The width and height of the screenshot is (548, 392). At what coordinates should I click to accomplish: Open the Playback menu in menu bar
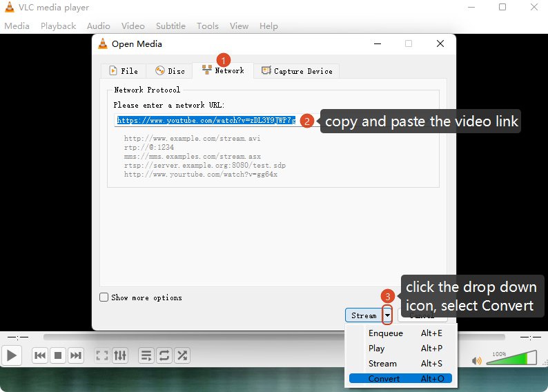[58, 26]
